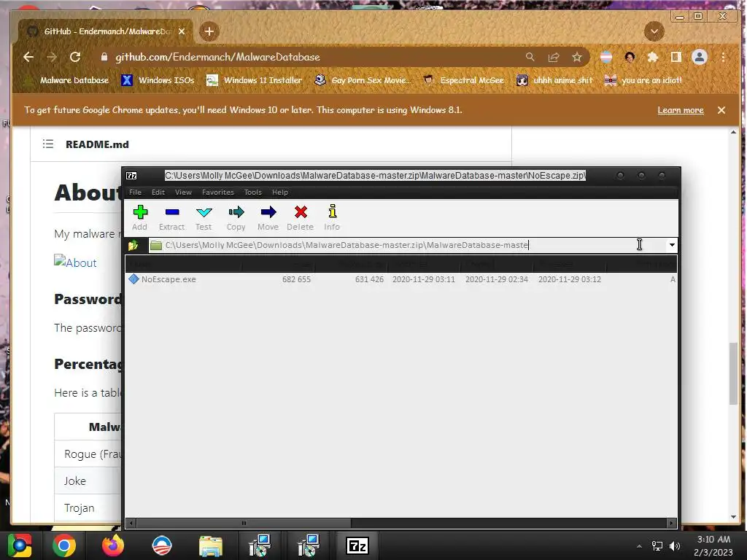Click the Chrome page vertical scrollbar thumb
747x560 pixels.
coord(733,374)
